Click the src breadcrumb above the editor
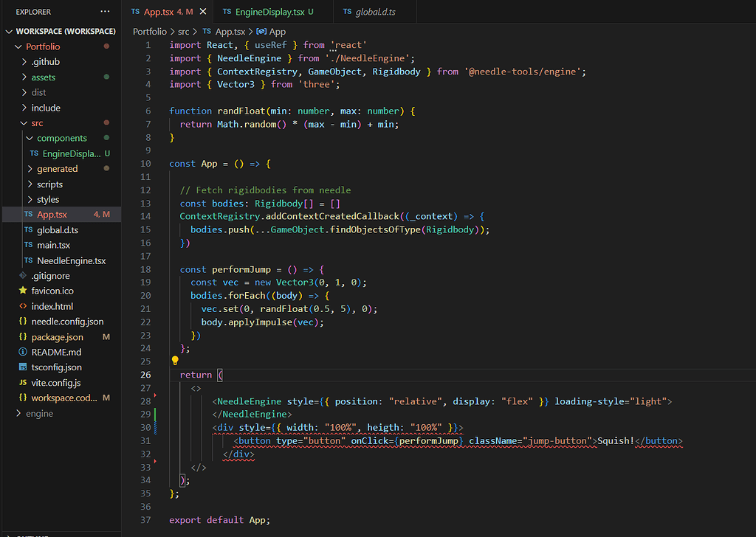Image resolution: width=756 pixels, height=537 pixels. 183,31
